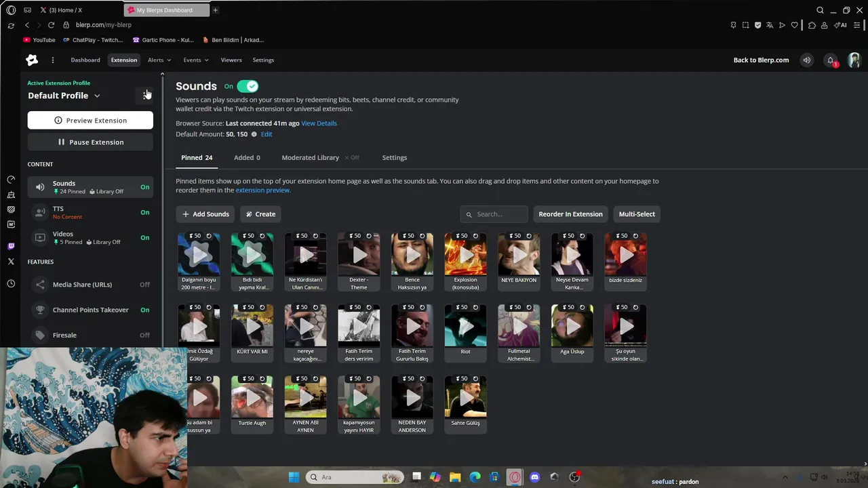Click the Windows Start button
Image resolution: width=868 pixels, height=488 pixels.
coord(294,477)
